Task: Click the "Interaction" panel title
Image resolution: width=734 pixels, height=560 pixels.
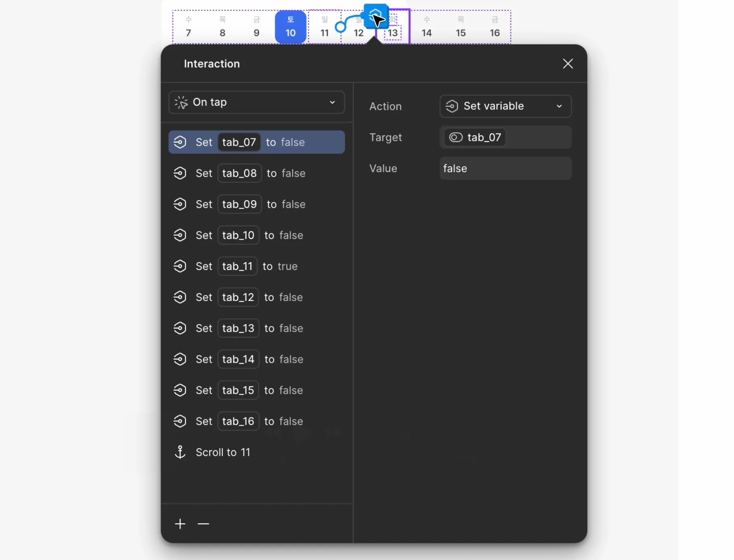Action: click(x=212, y=64)
